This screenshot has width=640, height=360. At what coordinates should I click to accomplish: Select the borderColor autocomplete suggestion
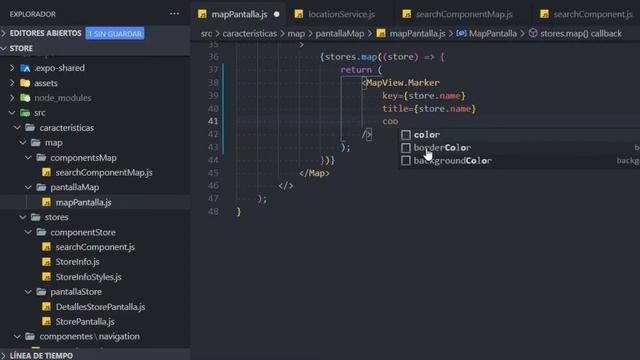point(519,148)
